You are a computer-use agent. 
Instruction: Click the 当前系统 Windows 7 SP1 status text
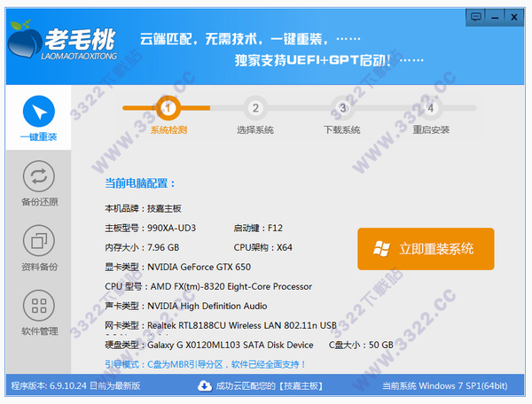[x=445, y=385]
